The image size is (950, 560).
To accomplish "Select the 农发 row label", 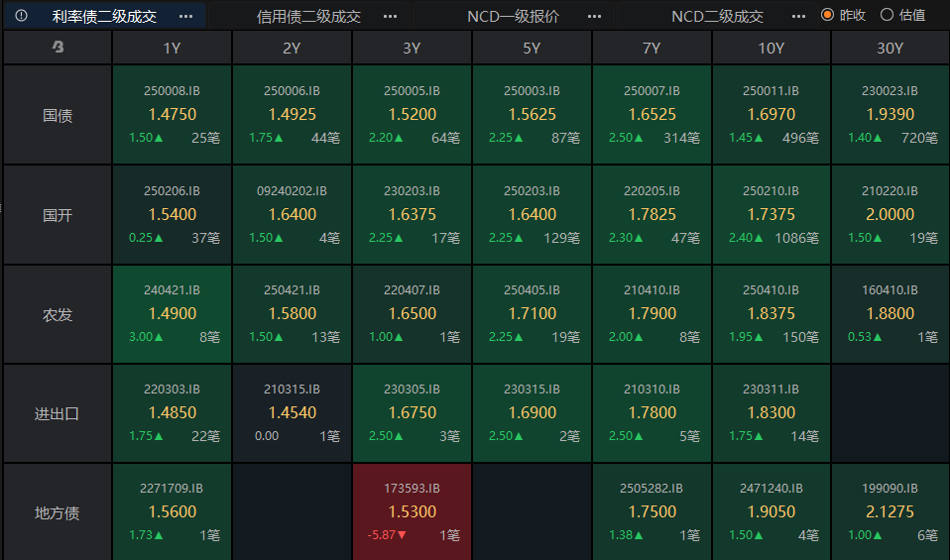I will pos(58,314).
